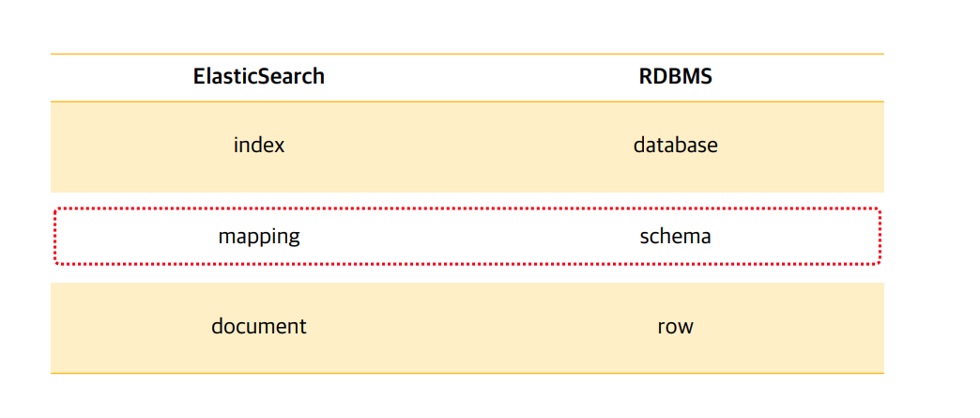Click empty space between mapping and schema
Viewport: 980px width, 418px height.
point(470,237)
